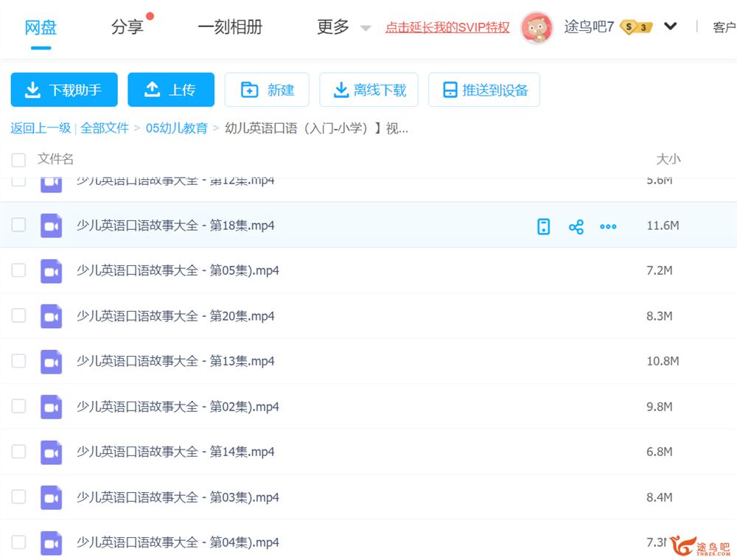
Task: Open file 少儿英语口语故事大全 - 第20集.mp4
Action: pyautogui.click(x=176, y=316)
